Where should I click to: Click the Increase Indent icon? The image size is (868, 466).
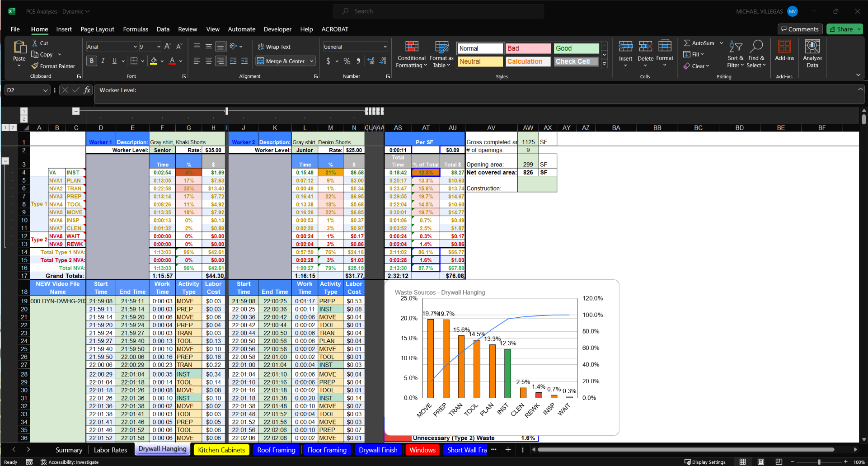244,61
